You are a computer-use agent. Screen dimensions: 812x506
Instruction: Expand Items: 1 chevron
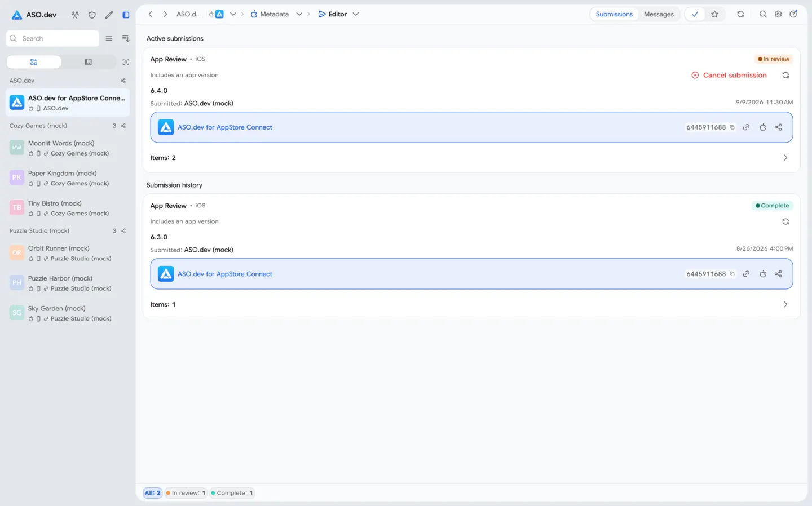(785, 304)
